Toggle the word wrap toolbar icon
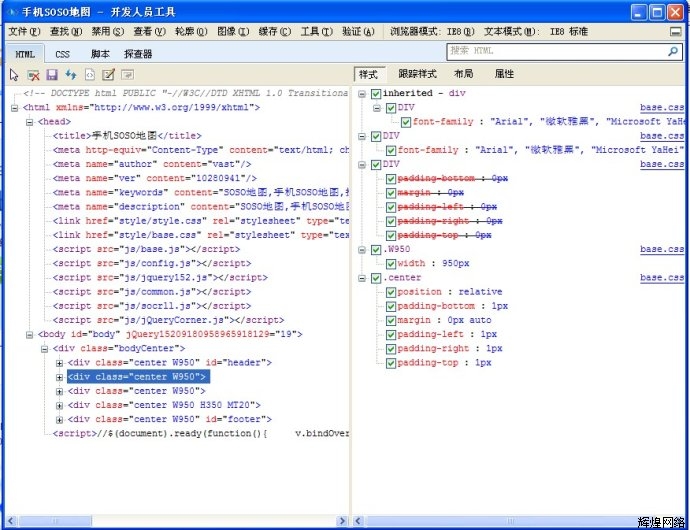The height and width of the screenshot is (530, 690). pyautogui.click(x=128, y=75)
